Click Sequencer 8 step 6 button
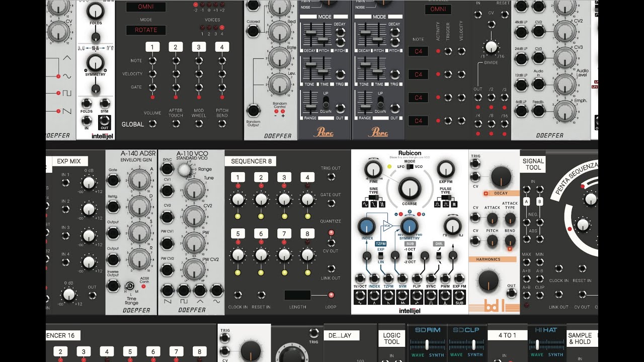Screen dimensions: 644x362 coord(261,234)
